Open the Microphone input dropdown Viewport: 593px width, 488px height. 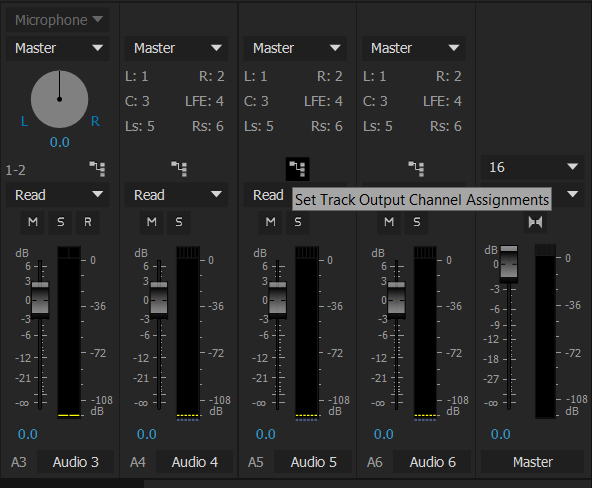pyautogui.click(x=57, y=20)
